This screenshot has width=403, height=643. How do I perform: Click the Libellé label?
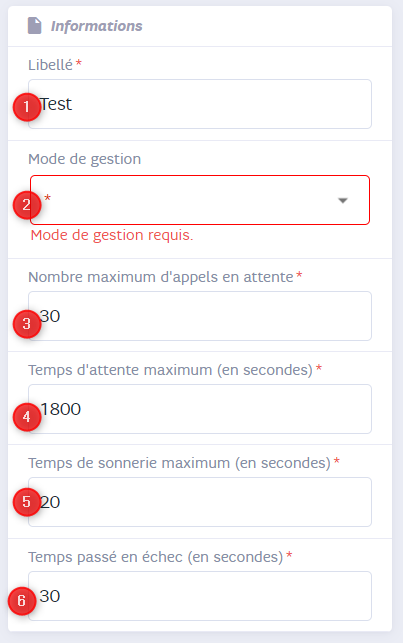tap(50, 65)
